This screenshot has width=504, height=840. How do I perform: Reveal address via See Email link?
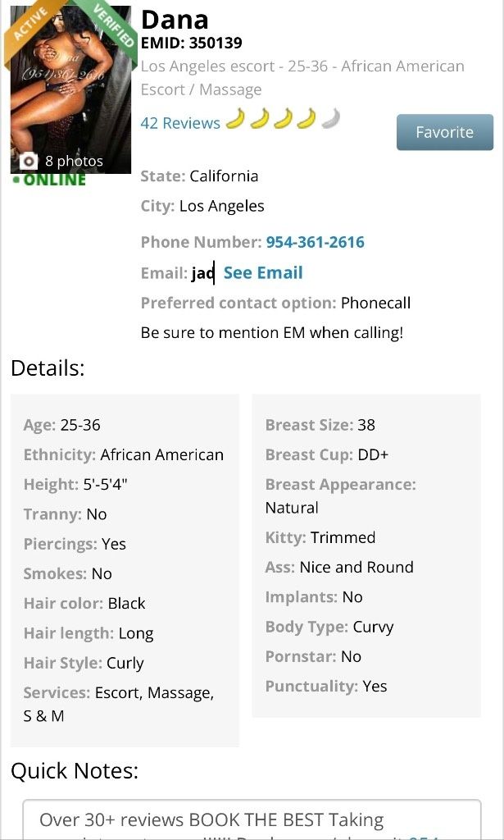click(263, 272)
